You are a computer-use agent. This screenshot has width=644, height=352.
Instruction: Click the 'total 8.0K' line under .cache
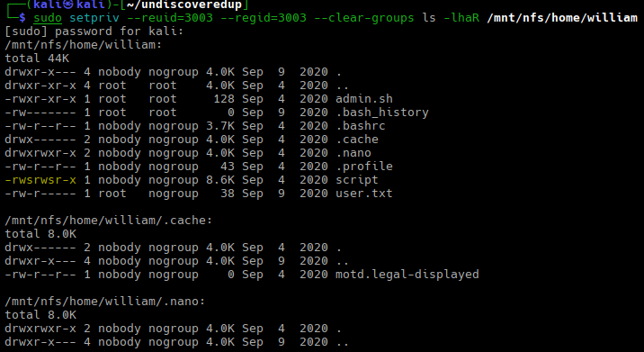tap(40, 233)
